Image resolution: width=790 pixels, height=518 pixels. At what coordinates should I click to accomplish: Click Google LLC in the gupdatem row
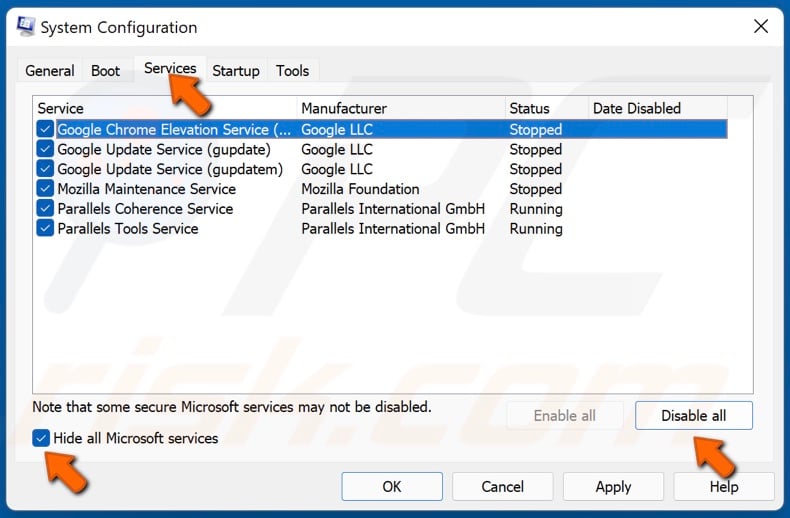point(337,169)
